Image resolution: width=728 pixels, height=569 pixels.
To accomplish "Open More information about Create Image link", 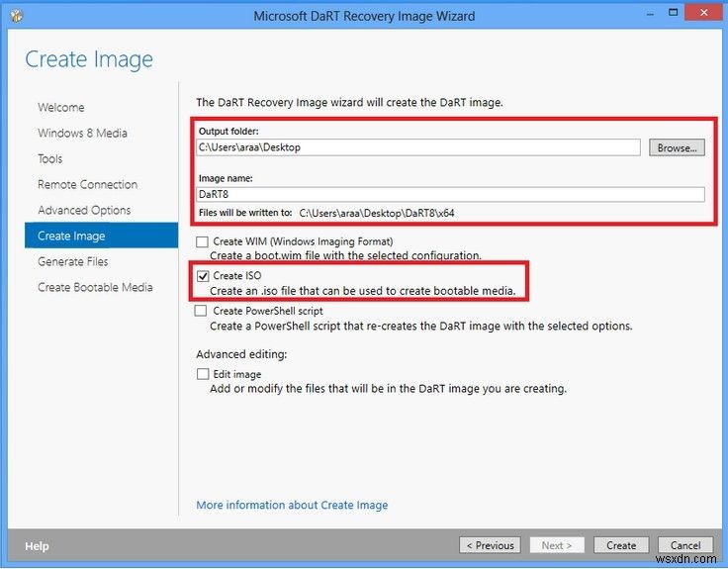I will click(x=292, y=505).
